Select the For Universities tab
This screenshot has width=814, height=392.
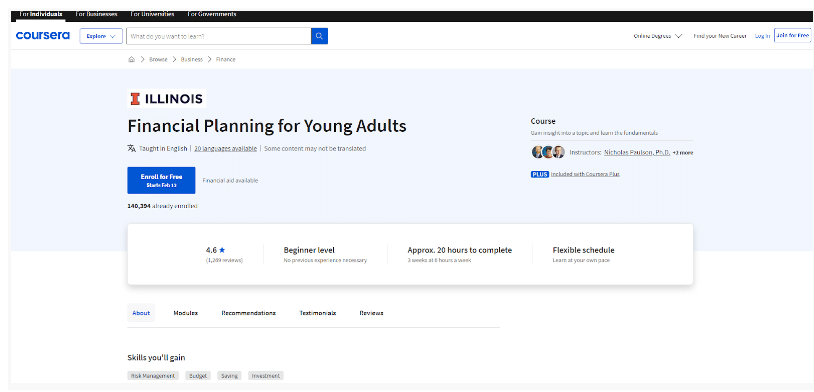tap(152, 14)
